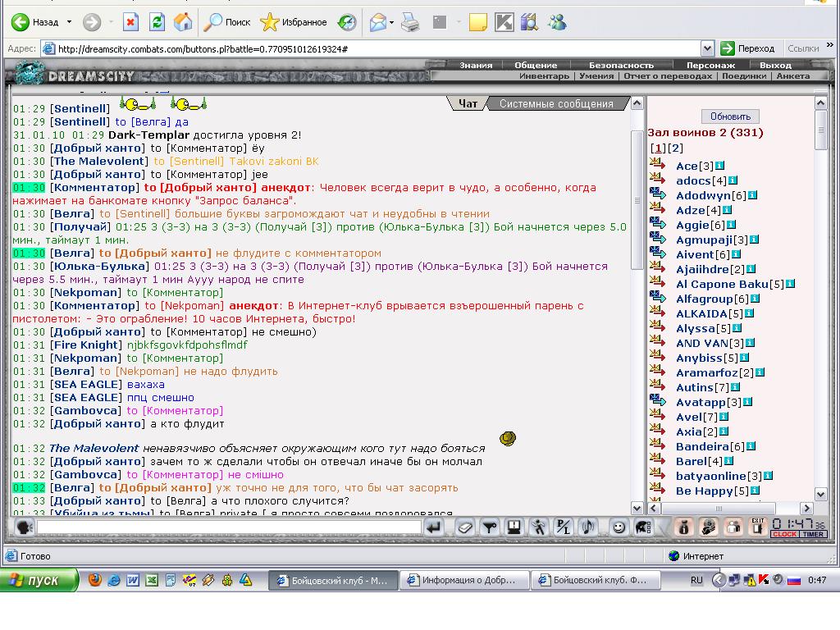Print the page with the printer icon
Image resolution: width=840 pixels, height=630 pixels.
pyautogui.click(x=410, y=22)
